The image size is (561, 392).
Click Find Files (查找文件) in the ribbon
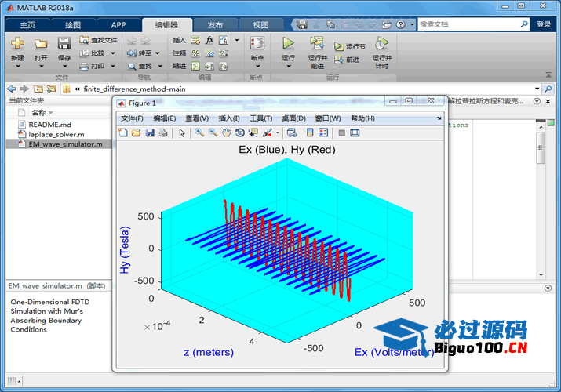(x=98, y=40)
